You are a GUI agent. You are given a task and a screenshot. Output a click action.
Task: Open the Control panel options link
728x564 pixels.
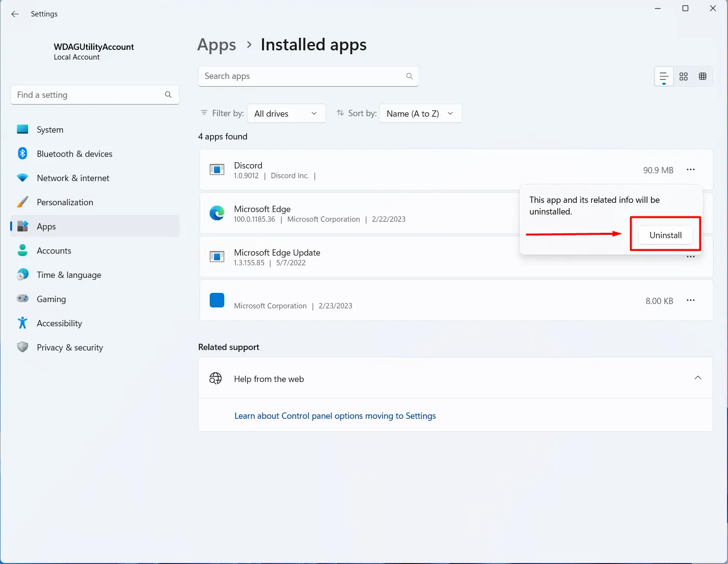coord(335,416)
